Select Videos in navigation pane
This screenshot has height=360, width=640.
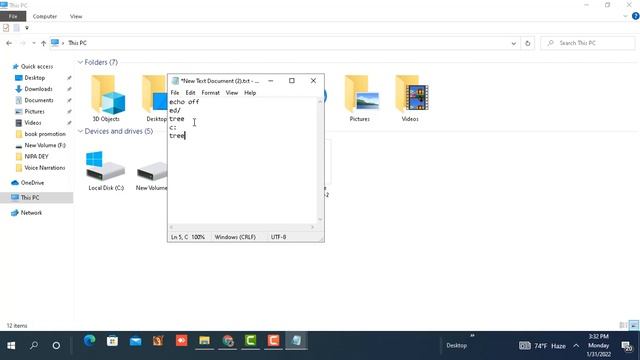pos(33,122)
